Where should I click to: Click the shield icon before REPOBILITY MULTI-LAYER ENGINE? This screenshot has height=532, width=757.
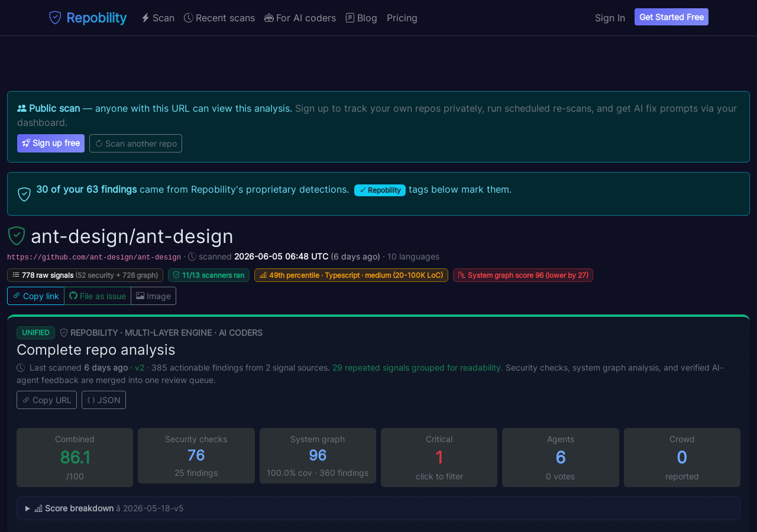[x=64, y=333]
